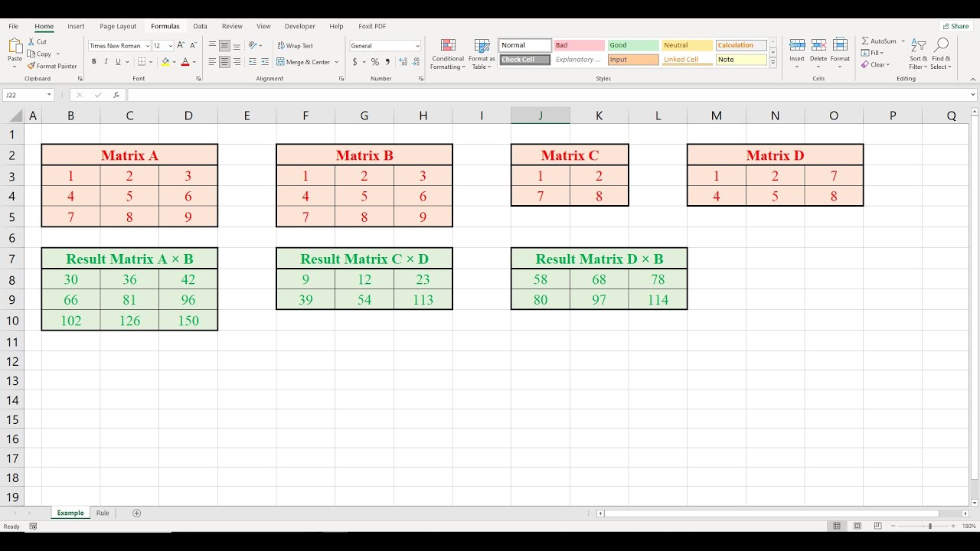Open the Page Layout ribbon tab

[x=118, y=26]
